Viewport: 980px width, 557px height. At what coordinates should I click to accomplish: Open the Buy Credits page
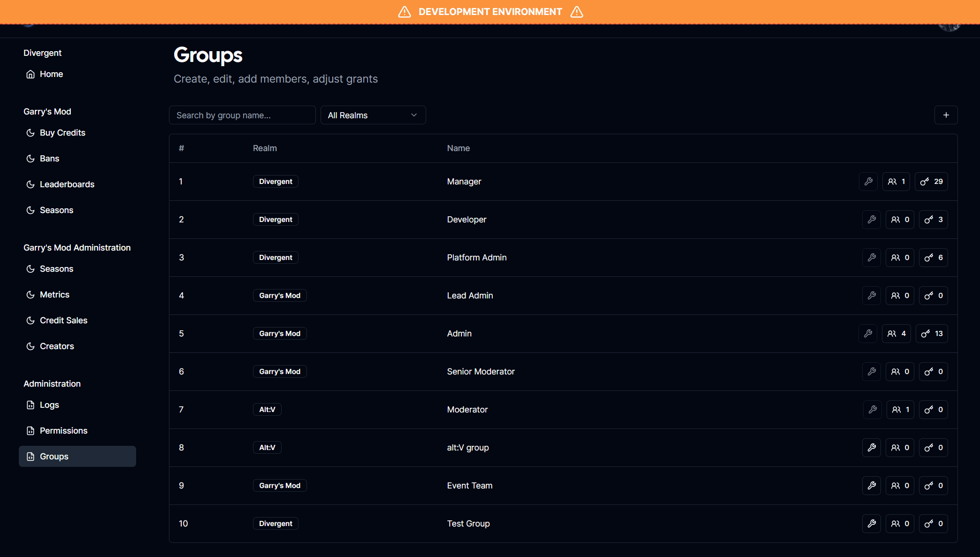62,132
